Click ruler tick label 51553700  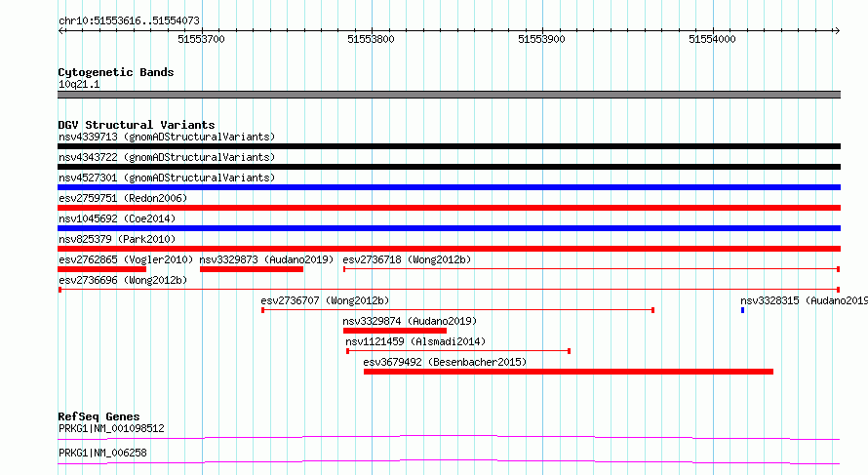pyautogui.click(x=202, y=39)
